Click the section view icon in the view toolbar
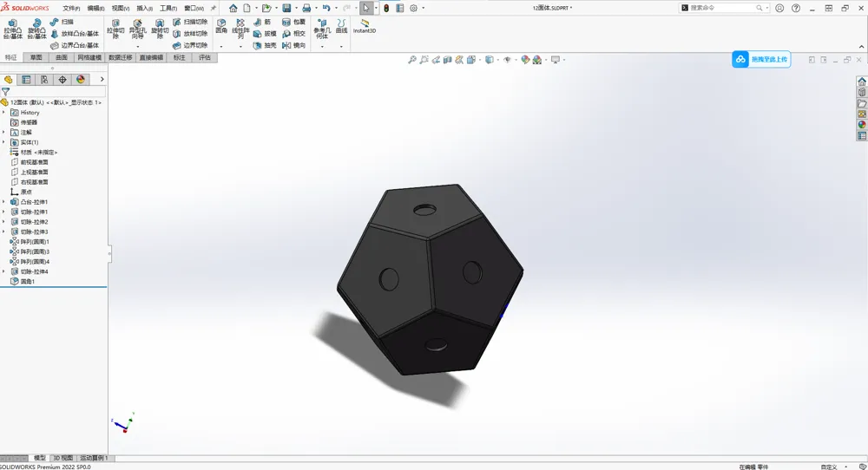The height and width of the screenshot is (470, 868). click(447, 60)
